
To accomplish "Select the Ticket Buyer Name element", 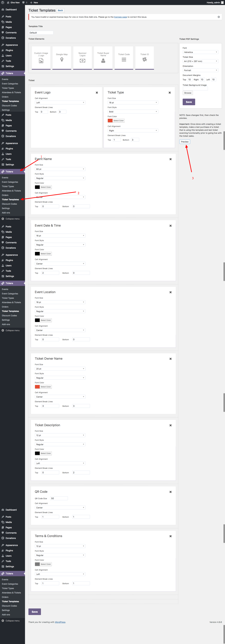I will (x=103, y=58).
